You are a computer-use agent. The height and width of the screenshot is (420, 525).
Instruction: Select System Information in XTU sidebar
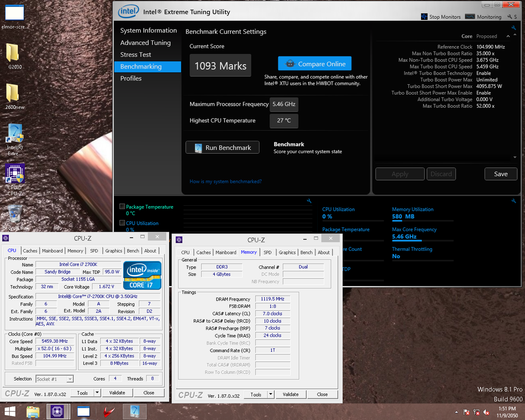click(149, 30)
